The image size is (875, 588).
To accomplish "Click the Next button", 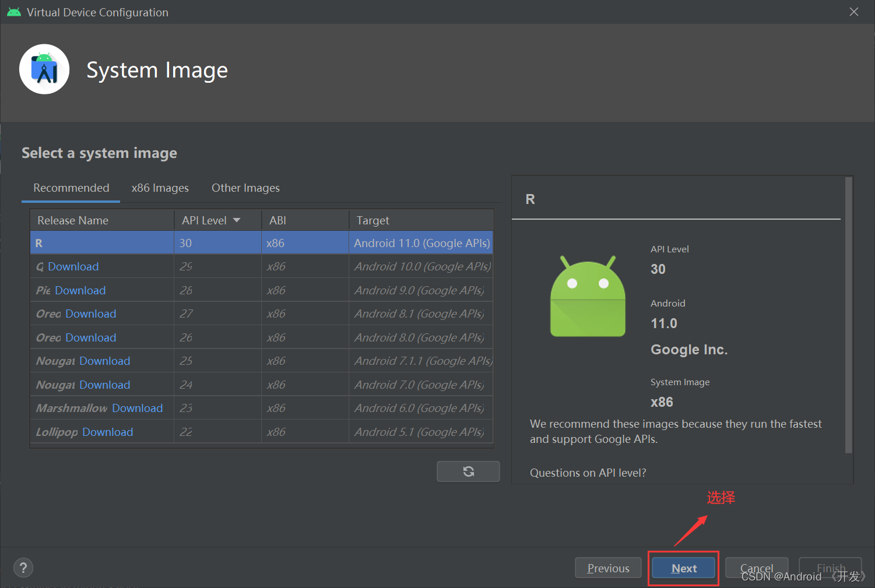I will (x=684, y=568).
